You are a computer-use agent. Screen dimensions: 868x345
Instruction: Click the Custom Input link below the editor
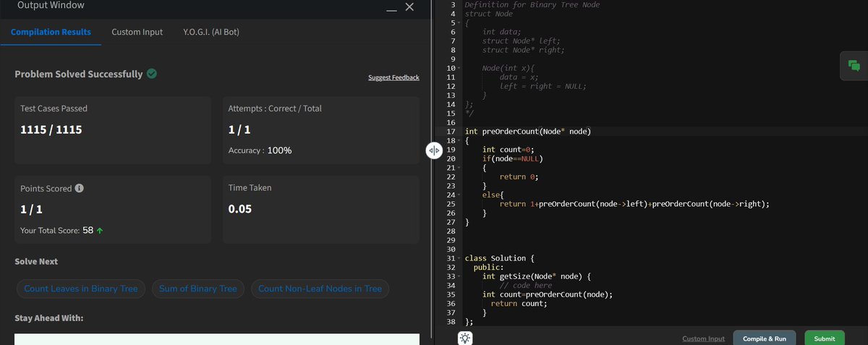coord(703,338)
